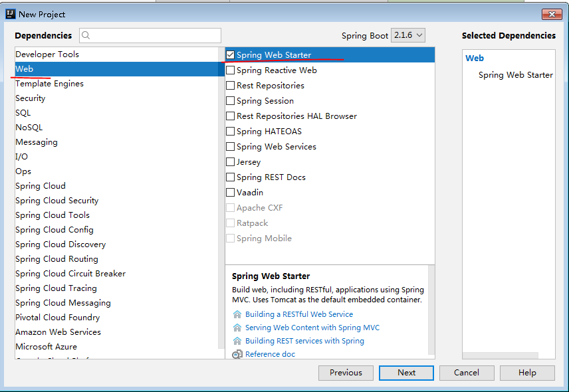Uncheck the Spring Web Starter checkbox
This screenshot has width=569, height=392.
click(x=230, y=55)
